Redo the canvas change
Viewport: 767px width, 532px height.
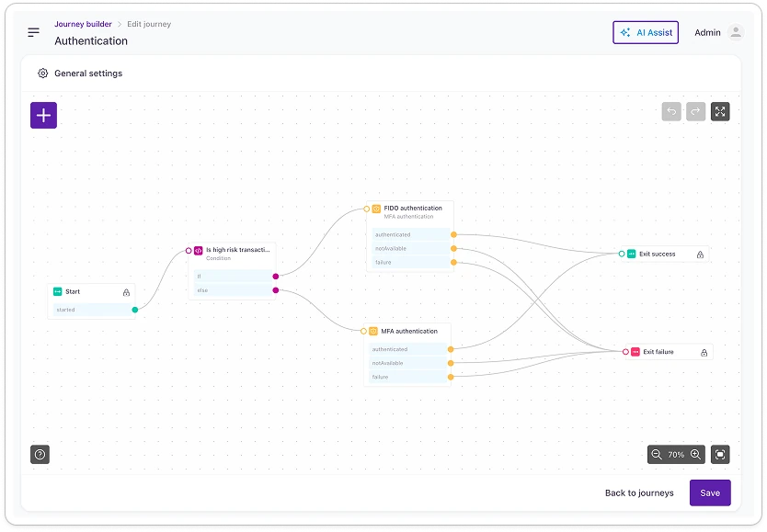pyautogui.click(x=695, y=111)
